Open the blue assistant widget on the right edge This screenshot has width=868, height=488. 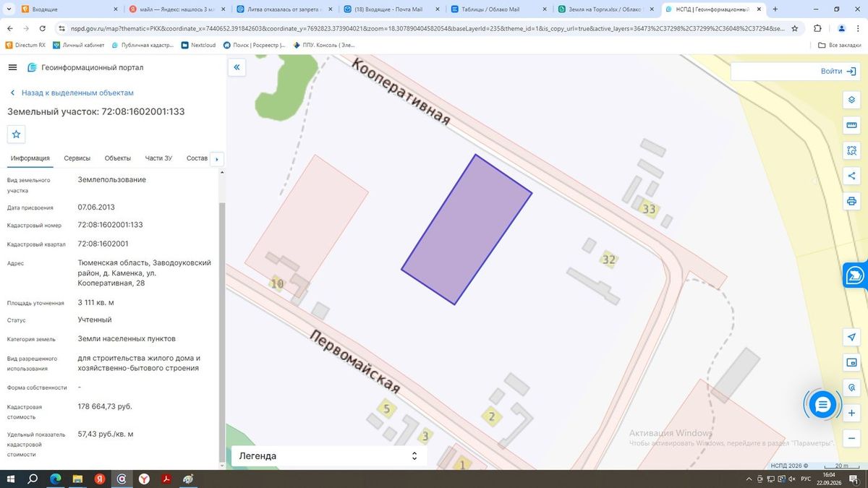(856, 275)
